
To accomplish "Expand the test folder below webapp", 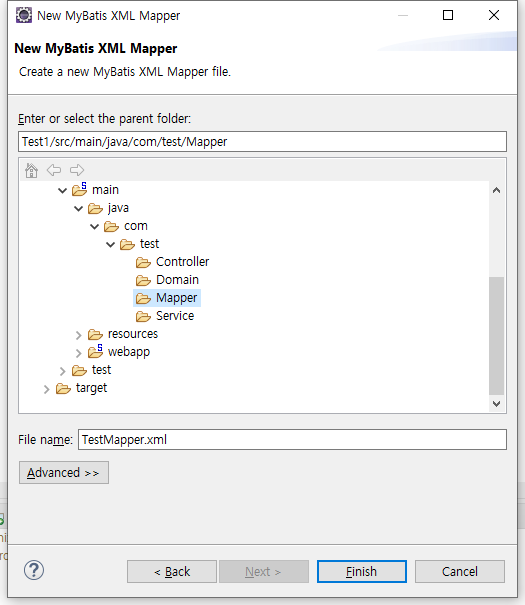I will point(62,371).
